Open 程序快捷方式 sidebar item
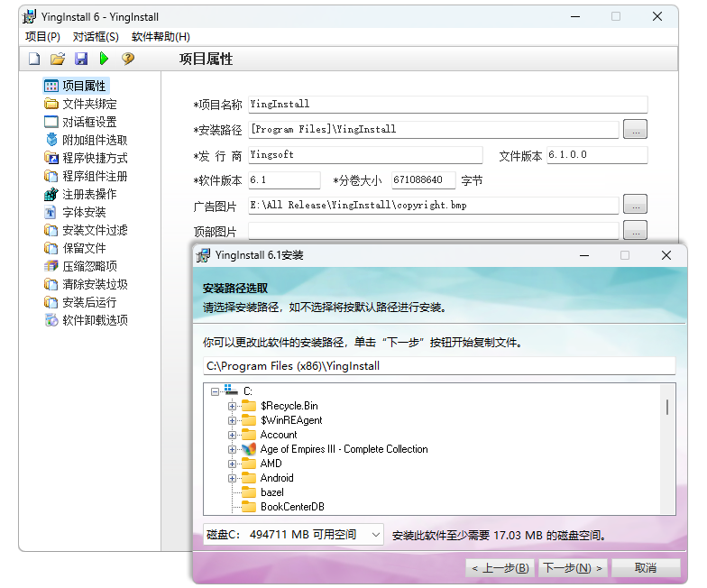 (87, 158)
